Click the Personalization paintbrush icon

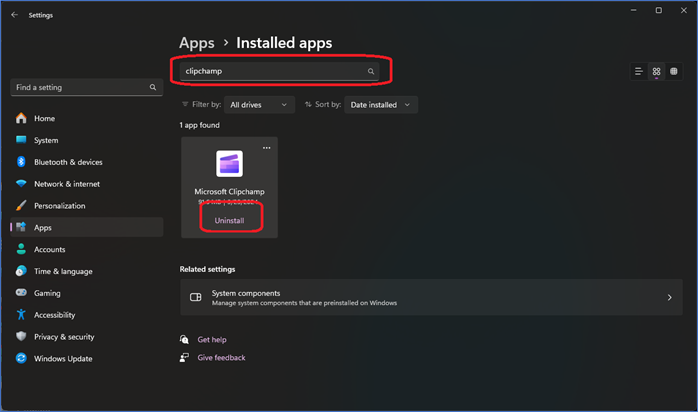click(21, 205)
